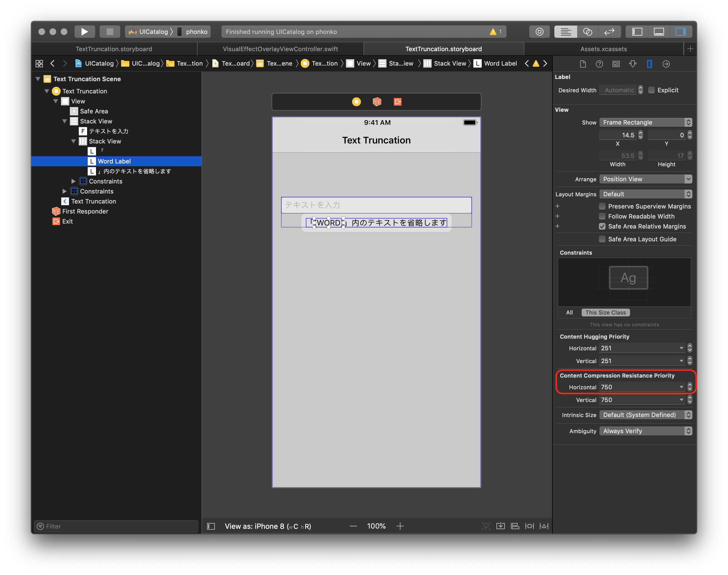Viewport: 728px width, 575px height.
Task: Click zoom in plus button
Action: click(400, 526)
